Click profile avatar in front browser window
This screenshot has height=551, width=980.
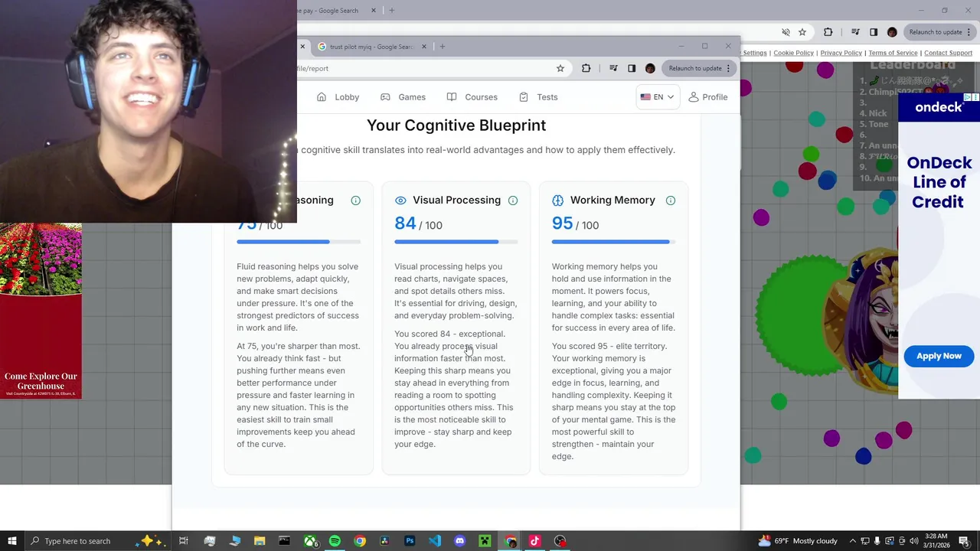[650, 68]
